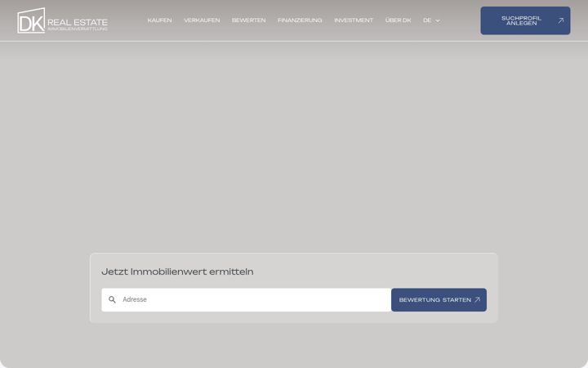Open the DE language selector
This screenshot has height=368, width=588.
(x=431, y=20)
